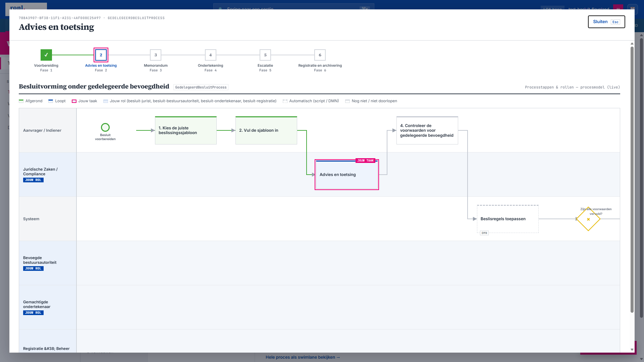Click JOUW ROL badge under Gemachtigde ondertekenaar
This screenshot has width=644, height=362.
(33, 313)
